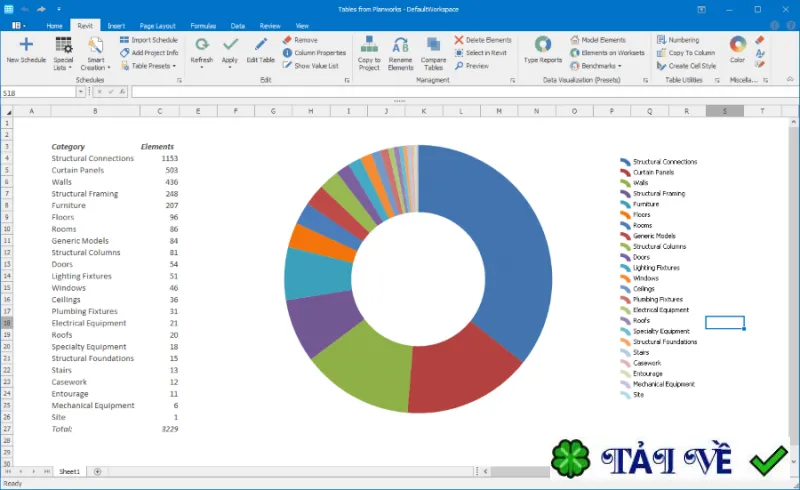Click the formula bar input field
Viewport: 800px width, 490px height.
point(464,92)
